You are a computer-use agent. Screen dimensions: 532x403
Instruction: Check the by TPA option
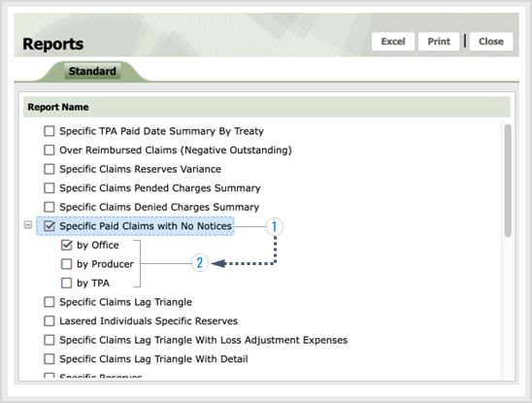66,283
